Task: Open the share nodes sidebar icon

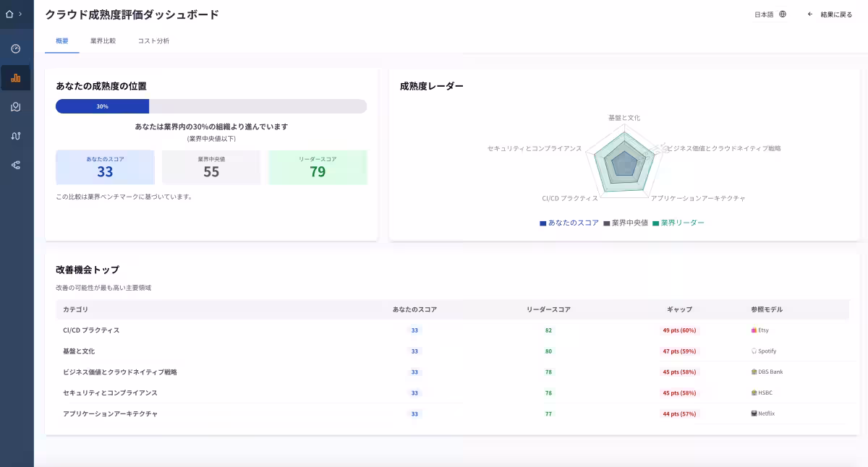Action: (x=16, y=165)
